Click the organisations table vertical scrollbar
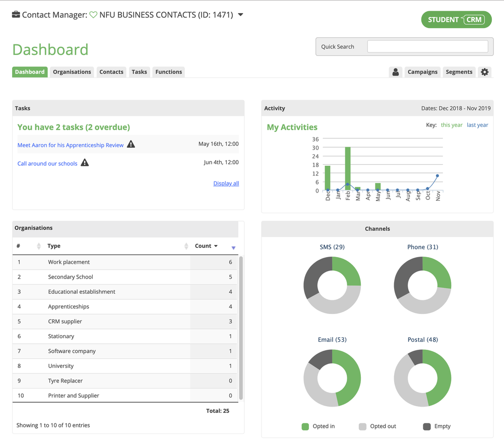The image size is (504, 443). tap(241, 328)
